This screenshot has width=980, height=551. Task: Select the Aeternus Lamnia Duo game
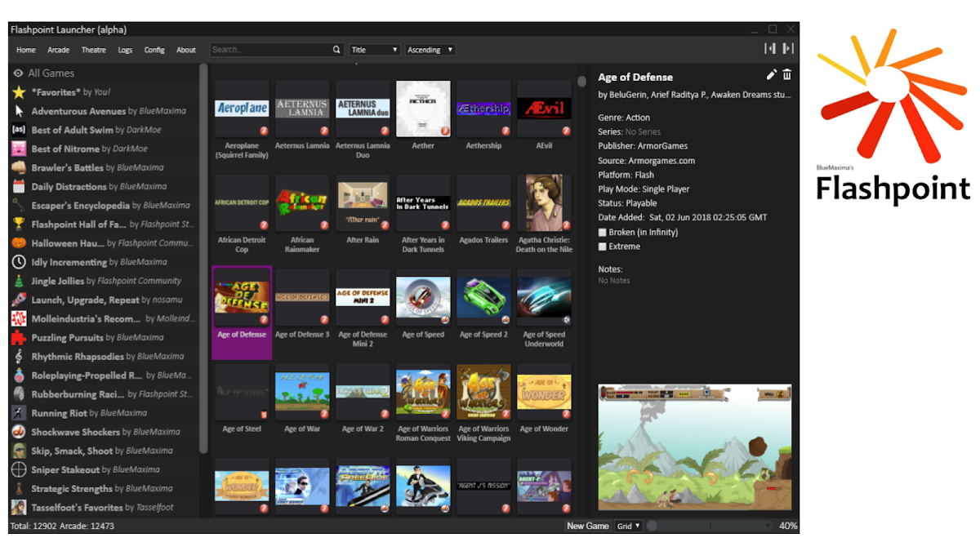(x=363, y=119)
